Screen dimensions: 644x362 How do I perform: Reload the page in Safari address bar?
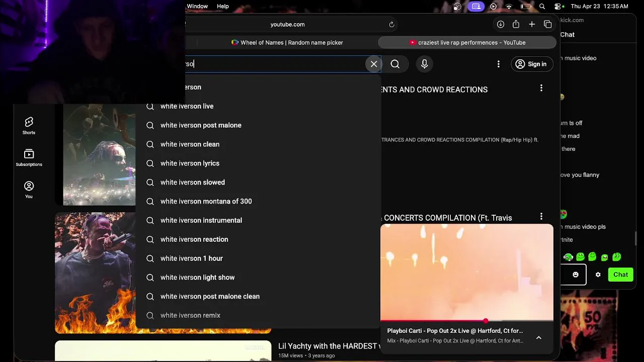[391, 24]
